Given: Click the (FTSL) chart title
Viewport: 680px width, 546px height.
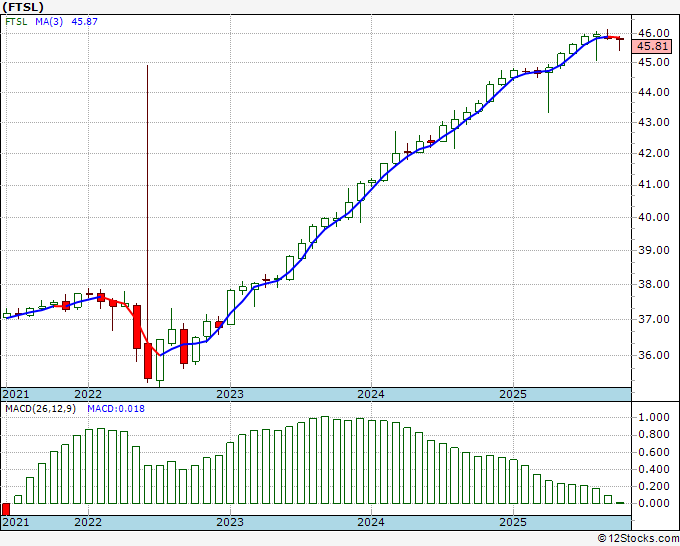Looking at the screenshot, I should [x=23, y=7].
